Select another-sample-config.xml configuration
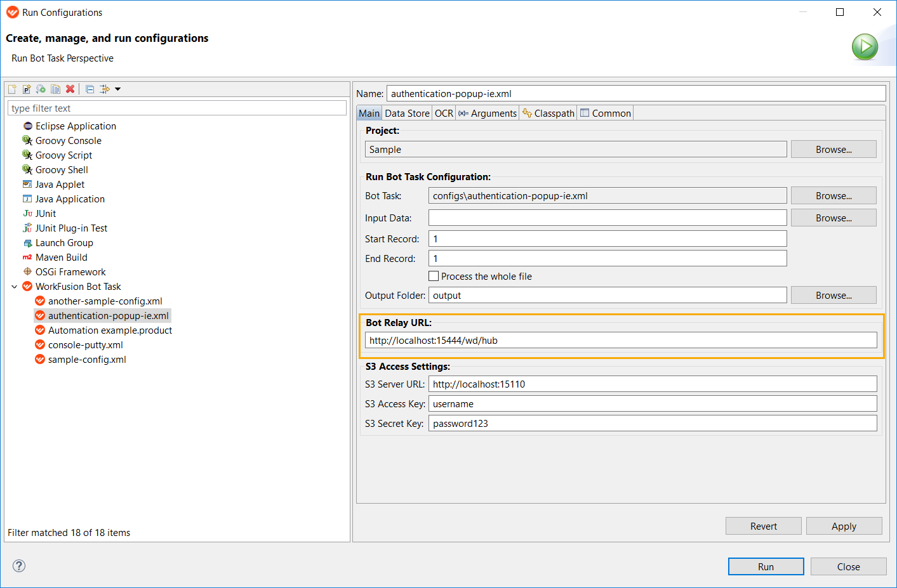This screenshot has width=897, height=588. point(105,301)
